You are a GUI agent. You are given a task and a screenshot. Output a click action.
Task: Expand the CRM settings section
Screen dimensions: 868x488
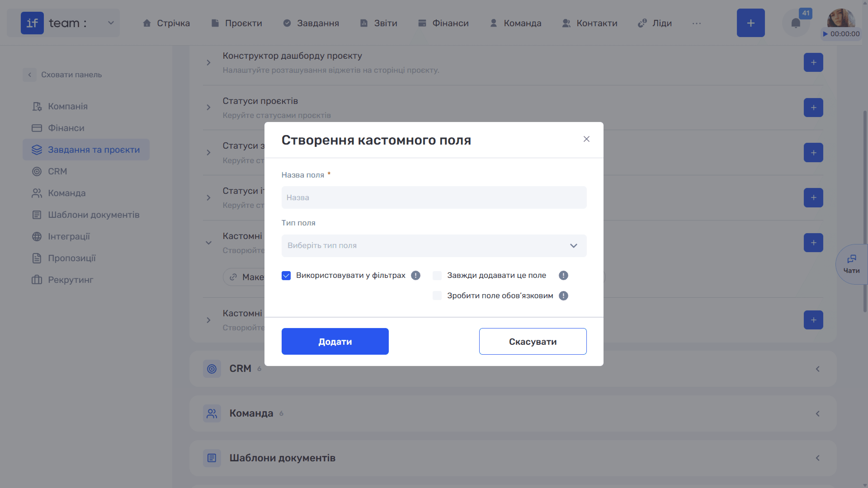(x=817, y=369)
